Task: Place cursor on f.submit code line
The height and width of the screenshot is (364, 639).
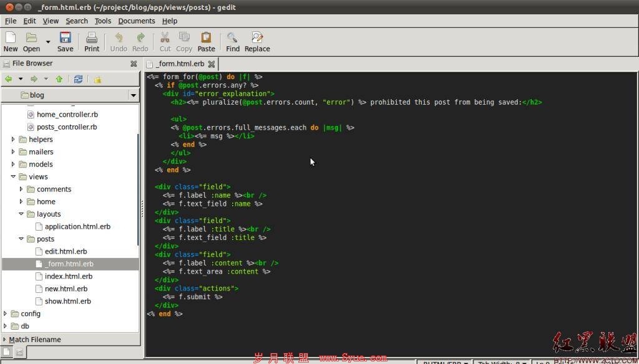Action: point(193,297)
